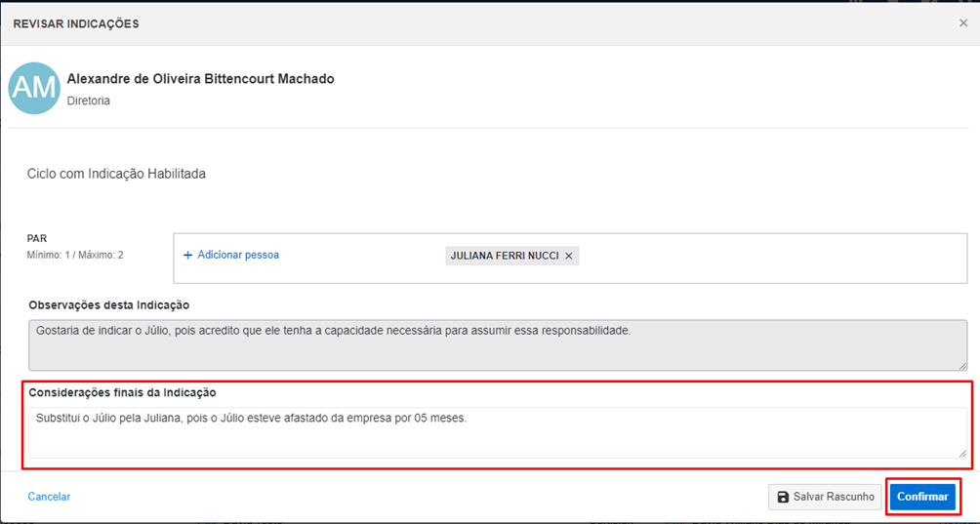Close the Revisar Indicações dialog

(x=962, y=23)
